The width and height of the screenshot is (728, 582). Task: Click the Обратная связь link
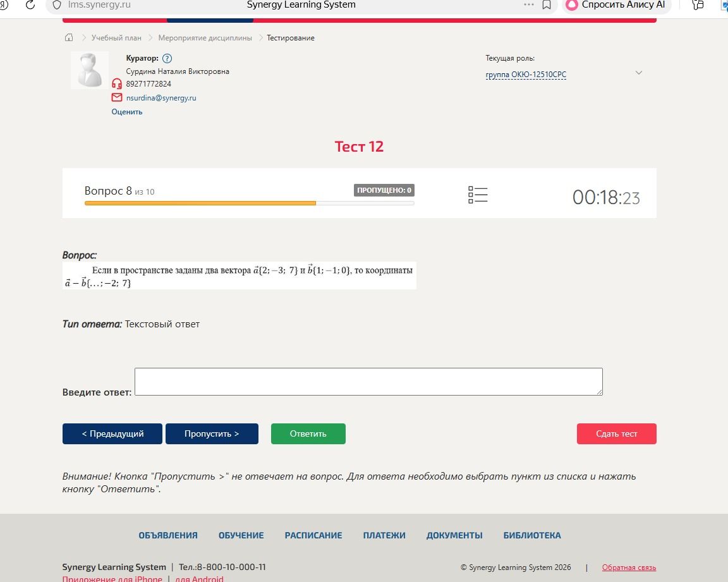pyautogui.click(x=629, y=567)
